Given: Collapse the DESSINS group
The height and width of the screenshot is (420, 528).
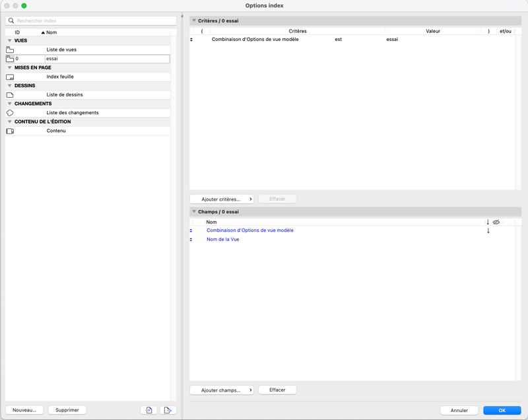Looking at the screenshot, I should (x=9, y=86).
